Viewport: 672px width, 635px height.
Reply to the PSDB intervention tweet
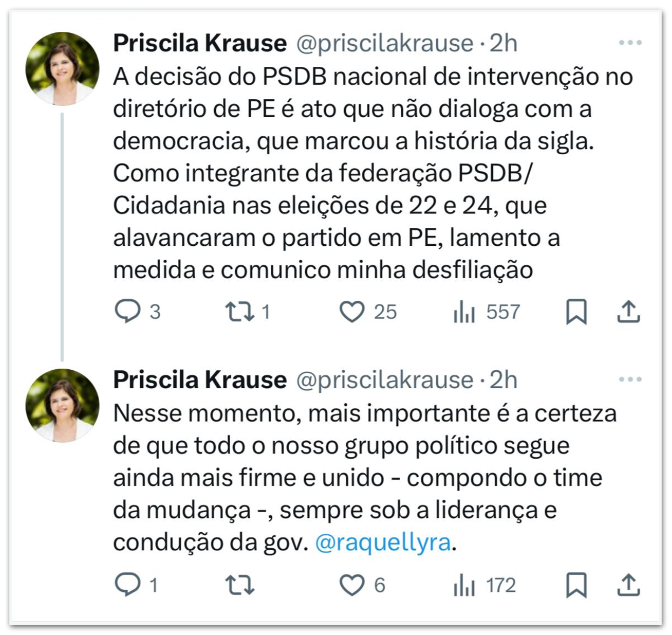(x=128, y=312)
